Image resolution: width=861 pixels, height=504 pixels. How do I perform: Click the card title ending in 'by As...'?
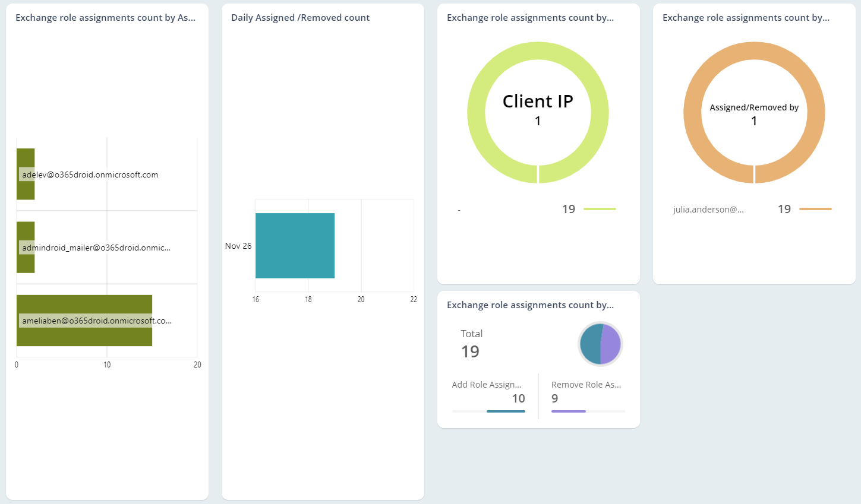[x=105, y=18]
